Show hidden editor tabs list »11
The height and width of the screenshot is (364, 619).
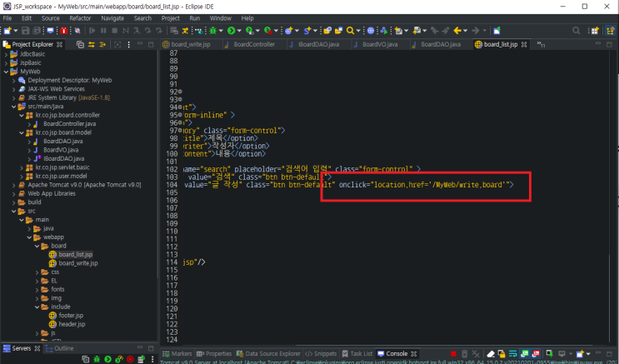pos(541,45)
